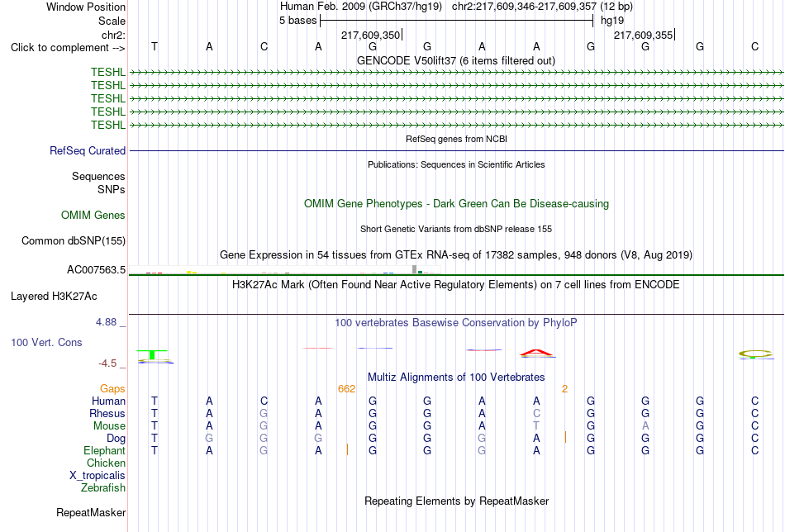Click the '5 bases' scale label
This screenshot has height=532, width=785.
click(297, 21)
